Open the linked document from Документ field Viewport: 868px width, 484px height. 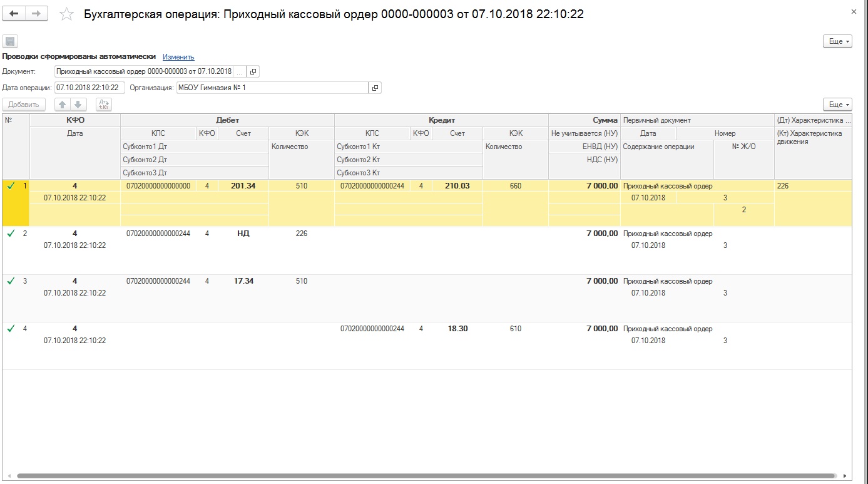coord(253,71)
